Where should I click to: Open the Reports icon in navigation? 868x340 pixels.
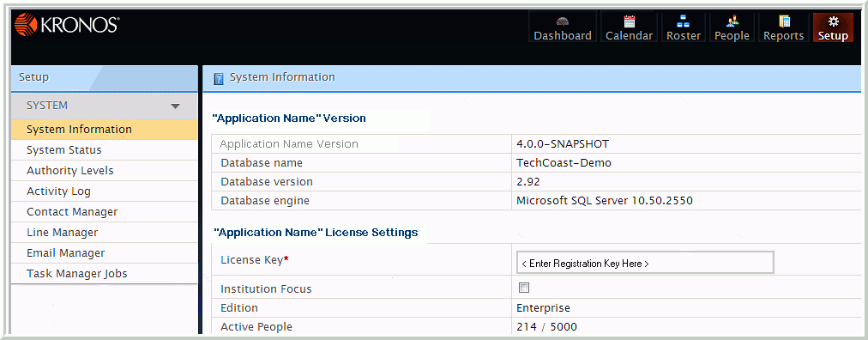click(x=783, y=21)
